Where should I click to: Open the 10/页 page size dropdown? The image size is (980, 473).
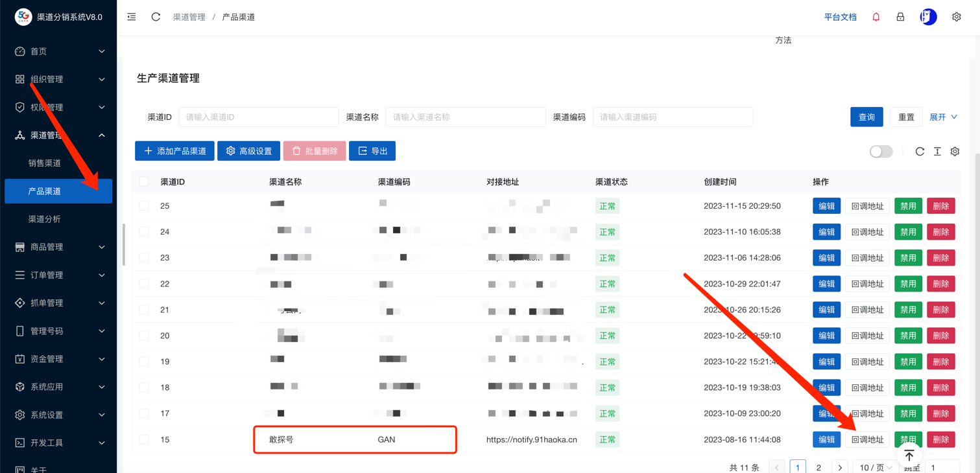tap(874, 466)
